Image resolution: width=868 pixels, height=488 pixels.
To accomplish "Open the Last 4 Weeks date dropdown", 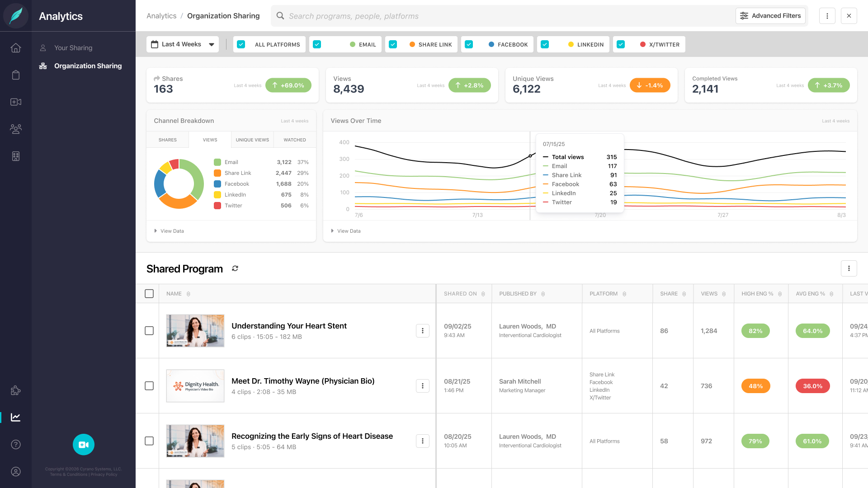I will tap(183, 44).
